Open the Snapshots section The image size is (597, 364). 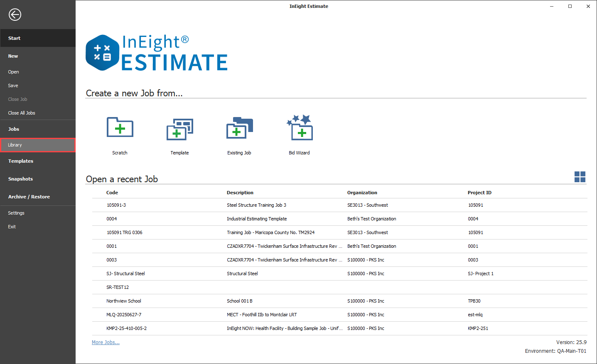pos(20,179)
